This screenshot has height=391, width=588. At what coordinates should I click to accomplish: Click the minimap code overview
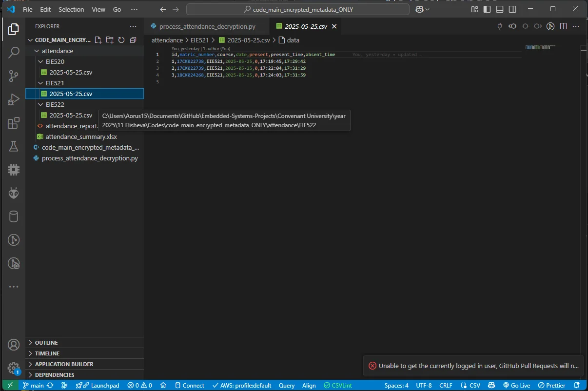[540, 47]
